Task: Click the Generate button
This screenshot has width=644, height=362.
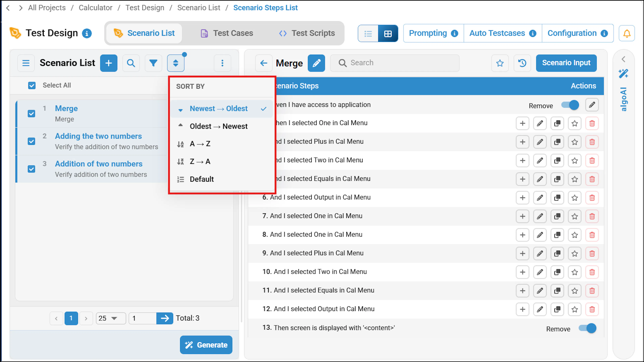Action: [206, 345]
